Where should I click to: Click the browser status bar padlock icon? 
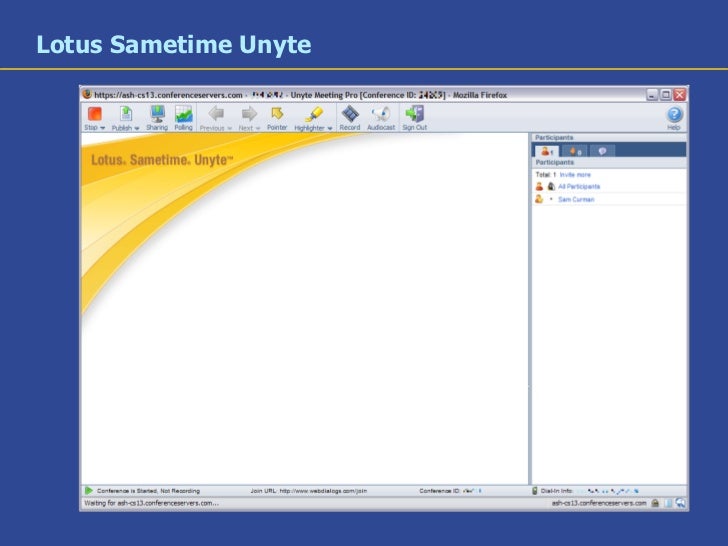coord(655,503)
